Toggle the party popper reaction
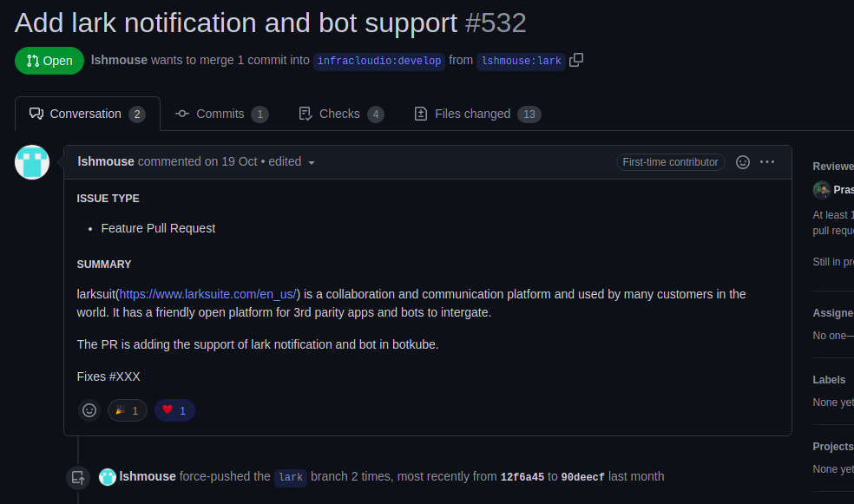This screenshot has height=504, width=854. [x=128, y=410]
